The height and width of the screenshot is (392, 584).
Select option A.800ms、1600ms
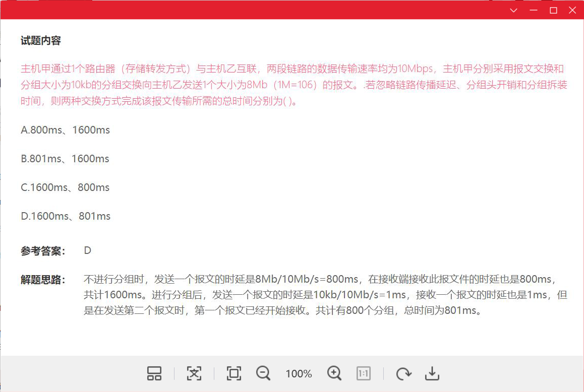[x=65, y=130]
